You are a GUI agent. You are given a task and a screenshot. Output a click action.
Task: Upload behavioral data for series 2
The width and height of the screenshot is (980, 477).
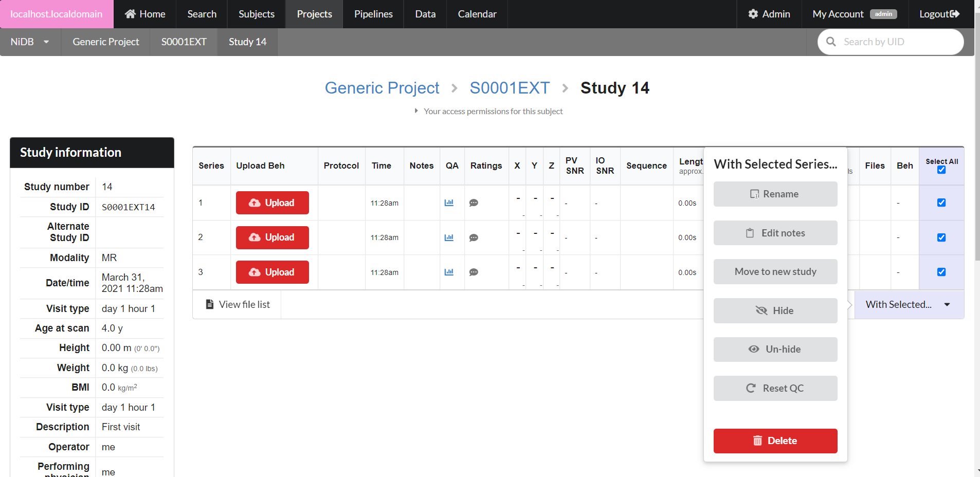(x=272, y=237)
